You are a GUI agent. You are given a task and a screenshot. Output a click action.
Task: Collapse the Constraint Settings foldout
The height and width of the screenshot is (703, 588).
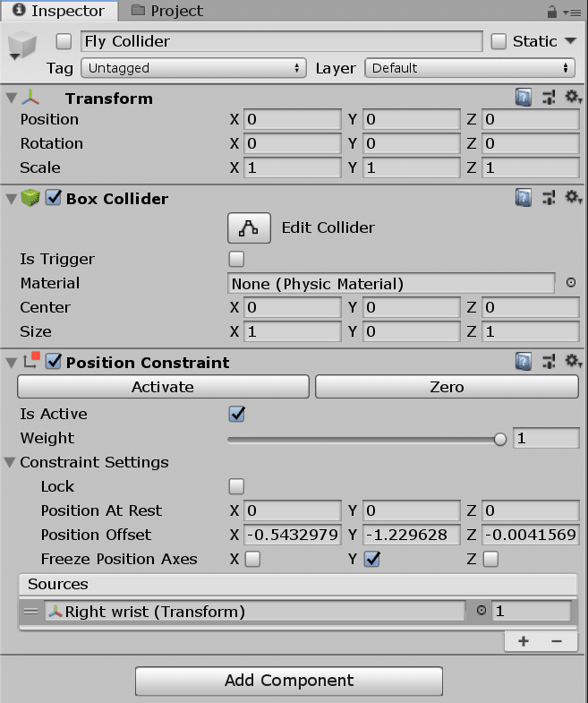pyautogui.click(x=11, y=463)
